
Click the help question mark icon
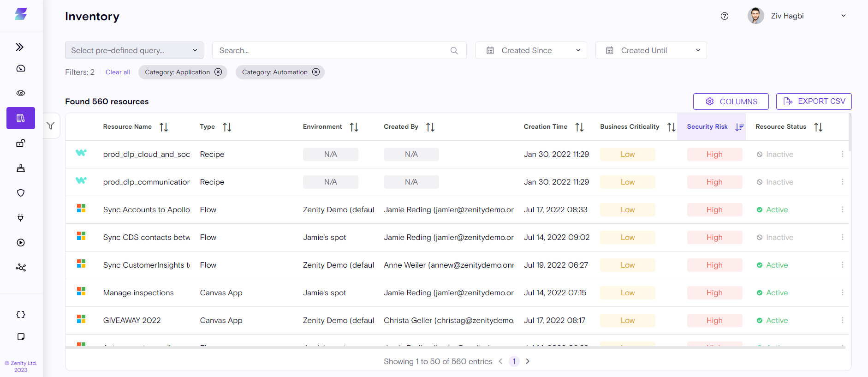[x=724, y=16]
